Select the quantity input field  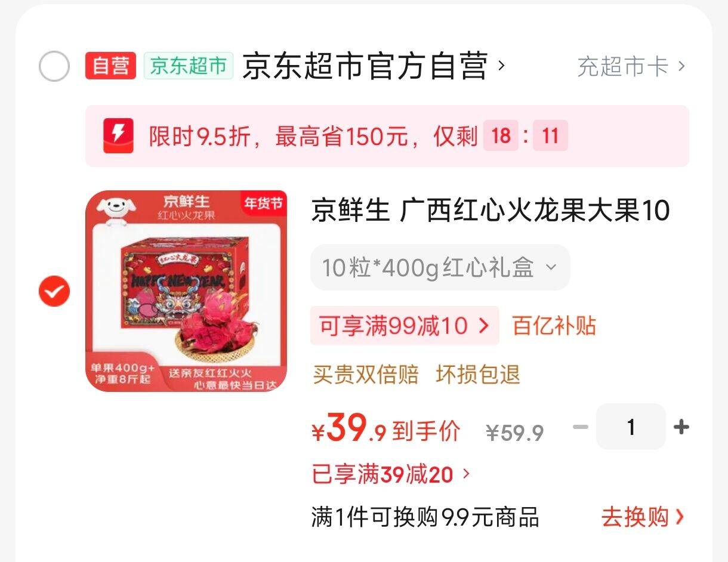(631, 427)
